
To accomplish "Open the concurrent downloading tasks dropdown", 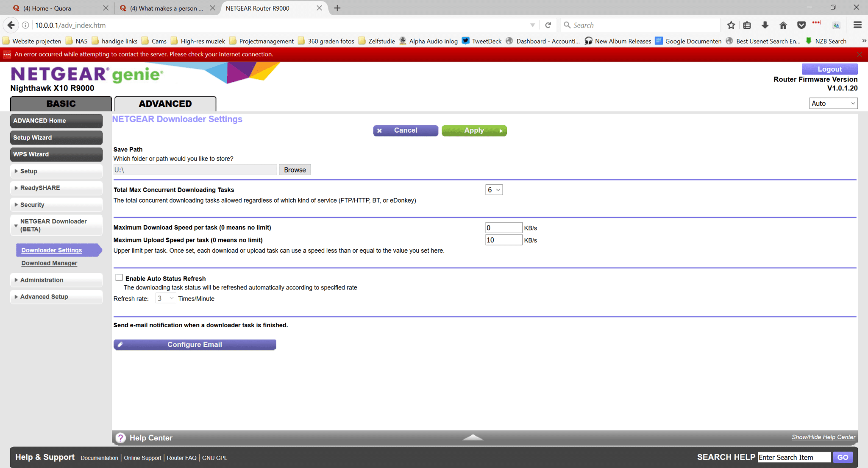I will click(x=494, y=190).
